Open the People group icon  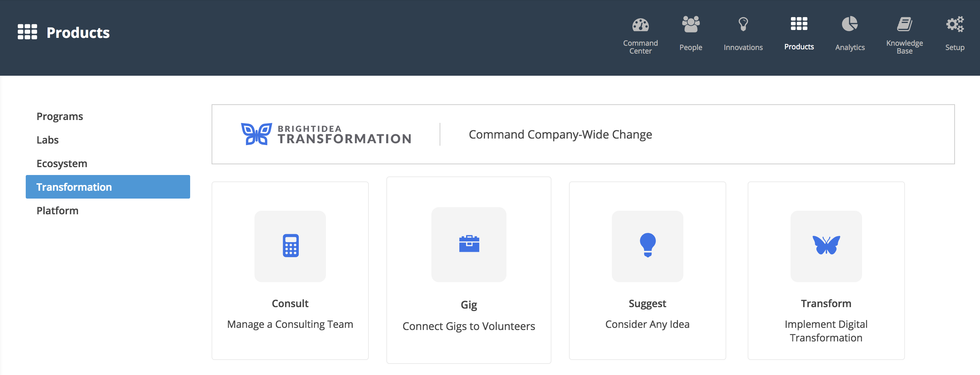[691, 24]
